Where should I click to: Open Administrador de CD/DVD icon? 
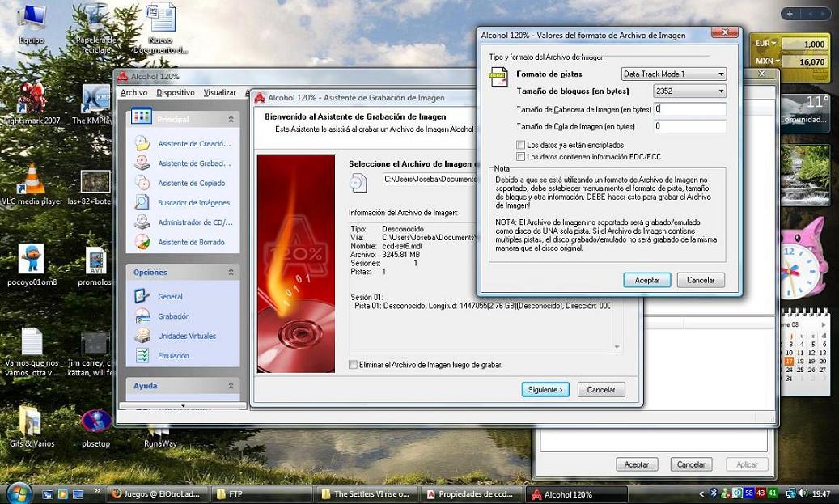click(142, 222)
